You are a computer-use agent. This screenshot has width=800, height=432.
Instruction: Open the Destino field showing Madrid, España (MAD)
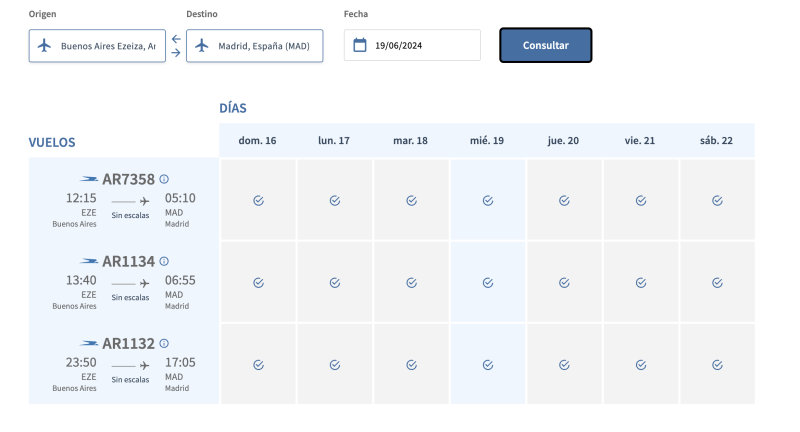pyautogui.click(x=264, y=46)
